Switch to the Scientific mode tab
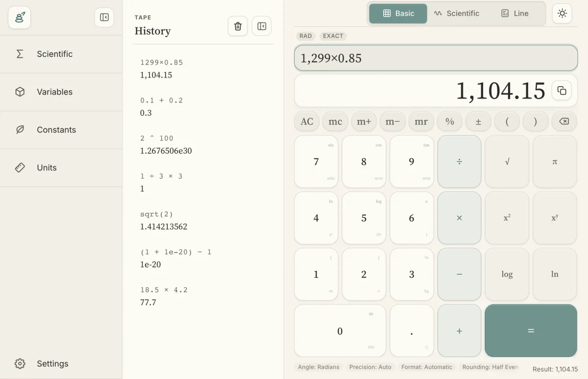This screenshot has width=588, height=379. point(457,14)
